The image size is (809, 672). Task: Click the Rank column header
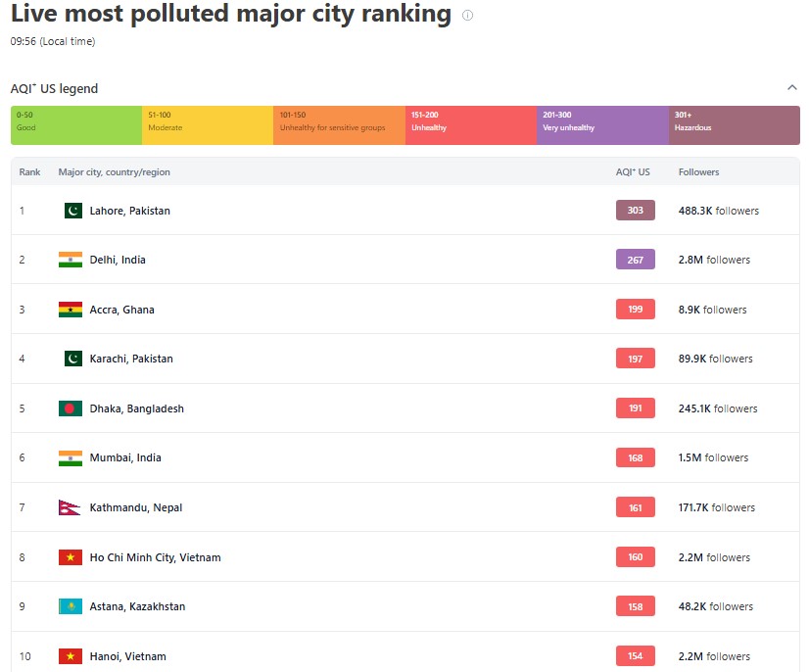pyautogui.click(x=29, y=172)
